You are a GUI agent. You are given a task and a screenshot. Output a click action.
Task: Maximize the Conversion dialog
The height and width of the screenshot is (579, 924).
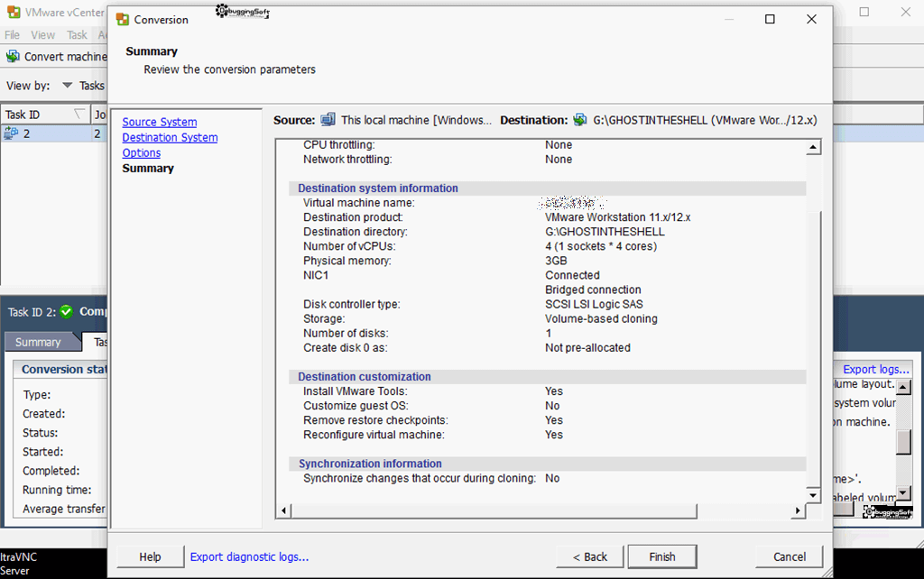[770, 20]
